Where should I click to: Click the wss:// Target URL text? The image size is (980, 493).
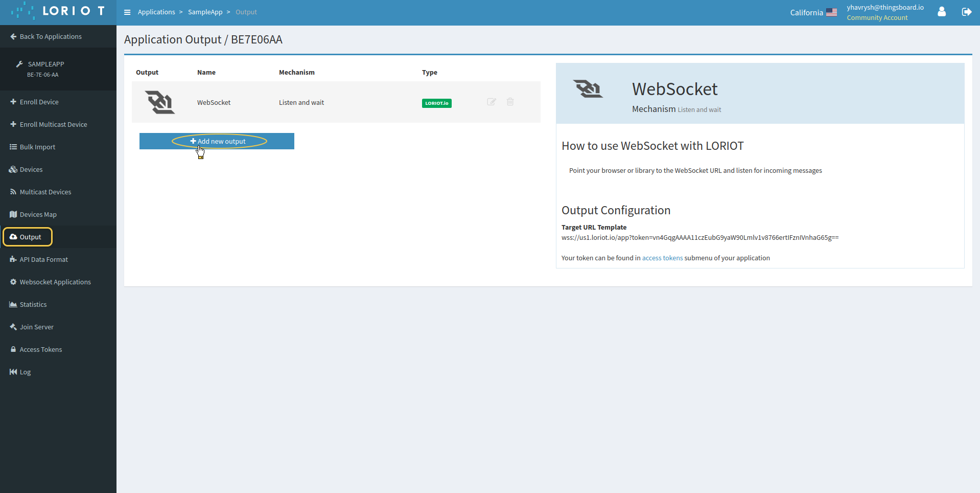pos(700,237)
